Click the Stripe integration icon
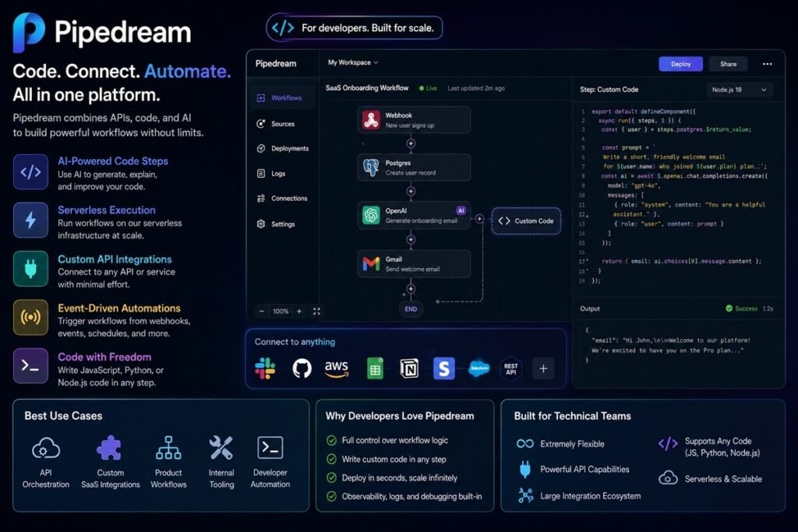Screen dimensions: 798x532 point(443,368)
